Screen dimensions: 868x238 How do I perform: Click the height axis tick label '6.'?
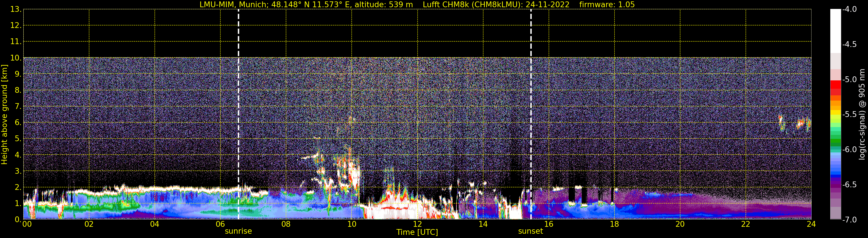tap(18, 123)
